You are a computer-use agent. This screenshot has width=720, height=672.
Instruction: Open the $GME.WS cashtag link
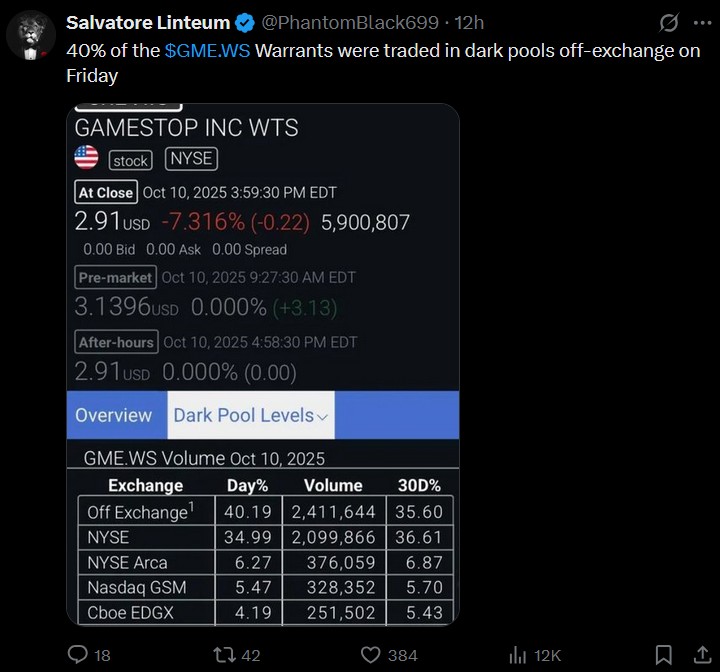coord(208,51)
